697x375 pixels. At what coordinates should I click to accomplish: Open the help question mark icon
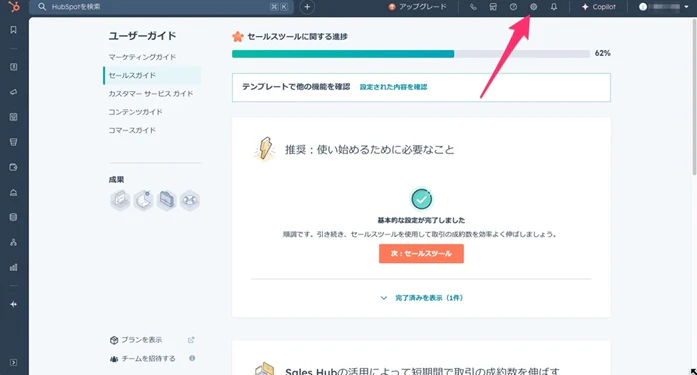pos(513,7)
